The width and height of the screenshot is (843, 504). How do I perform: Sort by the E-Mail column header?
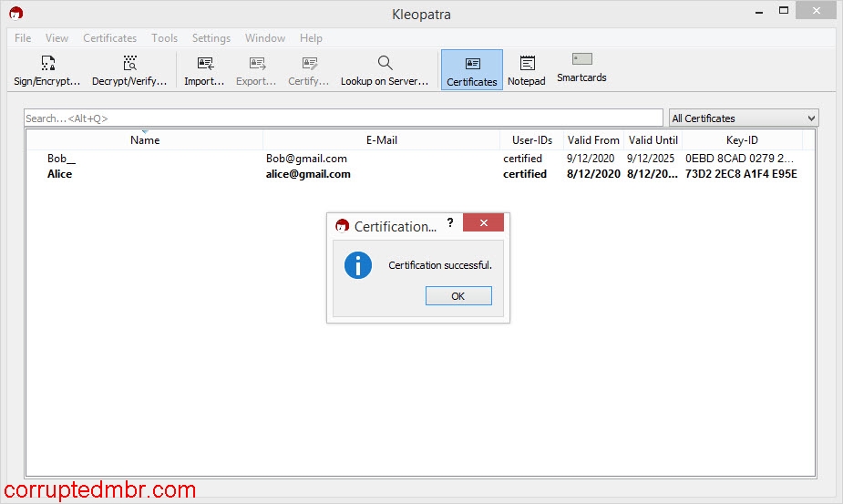(381, 139)
